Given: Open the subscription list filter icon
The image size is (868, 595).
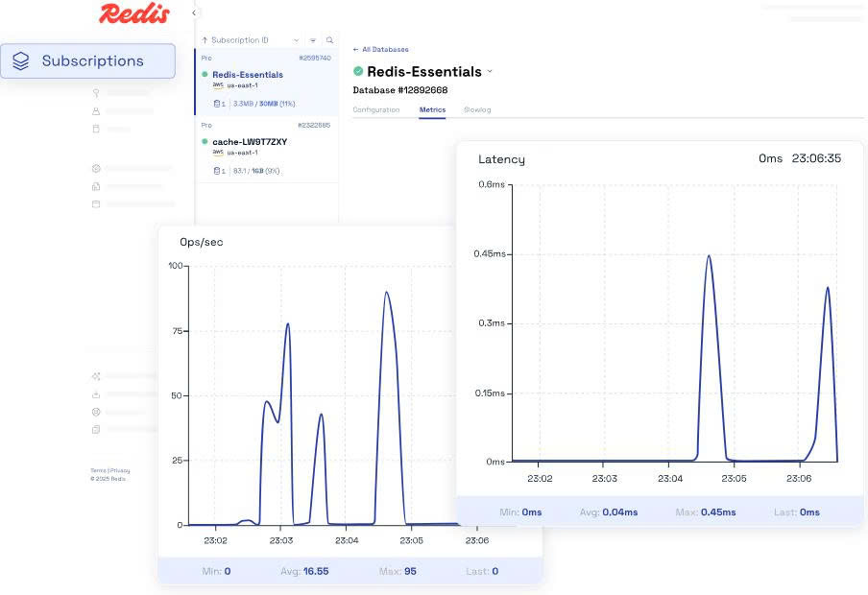Looking at the screenshot, I should pyautogui.click(x=313, y=40).
